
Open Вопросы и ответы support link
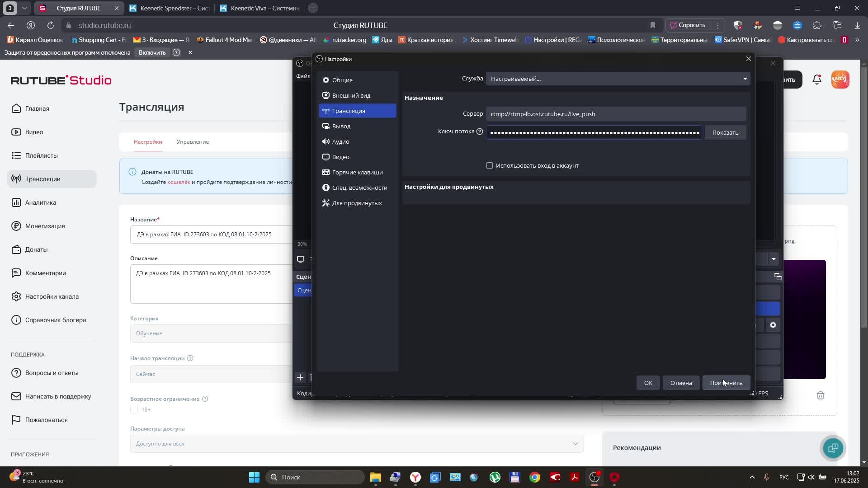[x=52, y=373]
